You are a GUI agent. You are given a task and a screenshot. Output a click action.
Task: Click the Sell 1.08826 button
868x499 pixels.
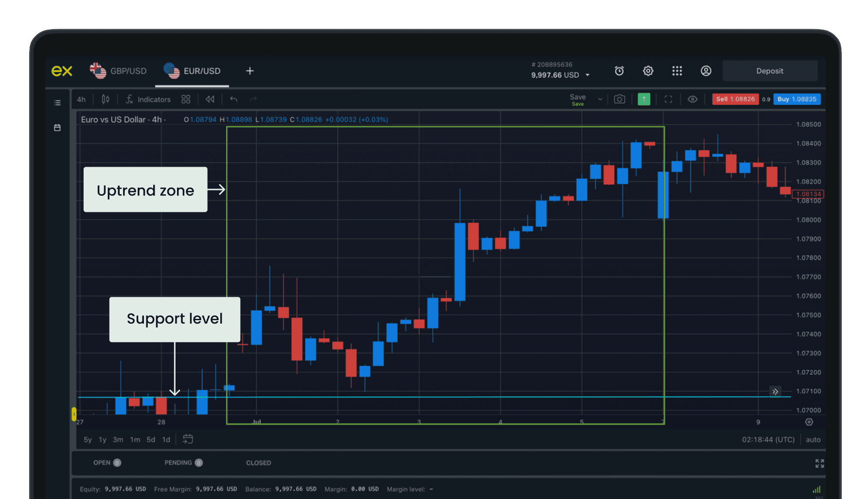click(x=735, y=99)
